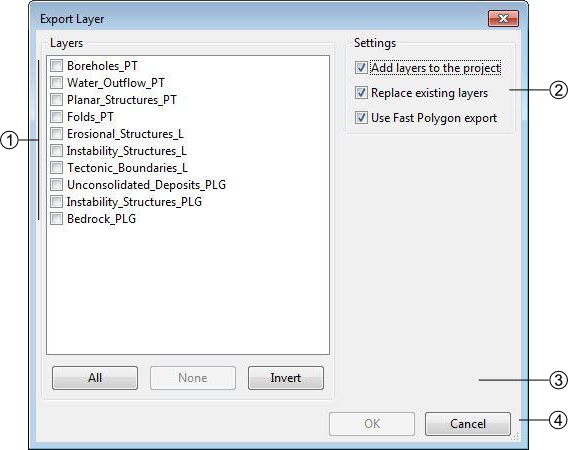The width and height of the screenshot is (568, 450).
Task: Click empty area of Layers list
Action: [x=188, y=290]
